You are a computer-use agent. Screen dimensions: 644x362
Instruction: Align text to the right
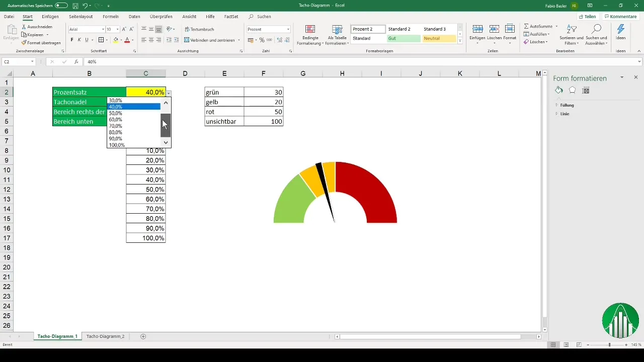(159, 40)
